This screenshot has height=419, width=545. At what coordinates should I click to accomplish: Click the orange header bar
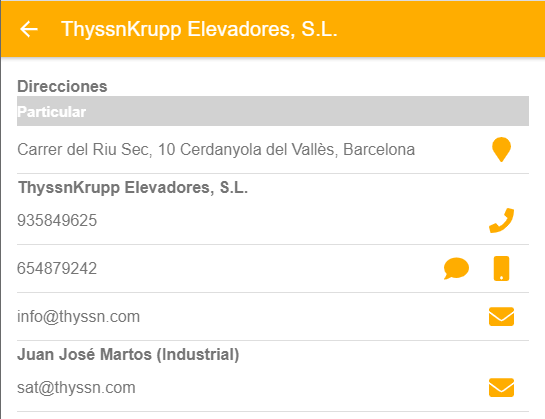pos(273,29)
